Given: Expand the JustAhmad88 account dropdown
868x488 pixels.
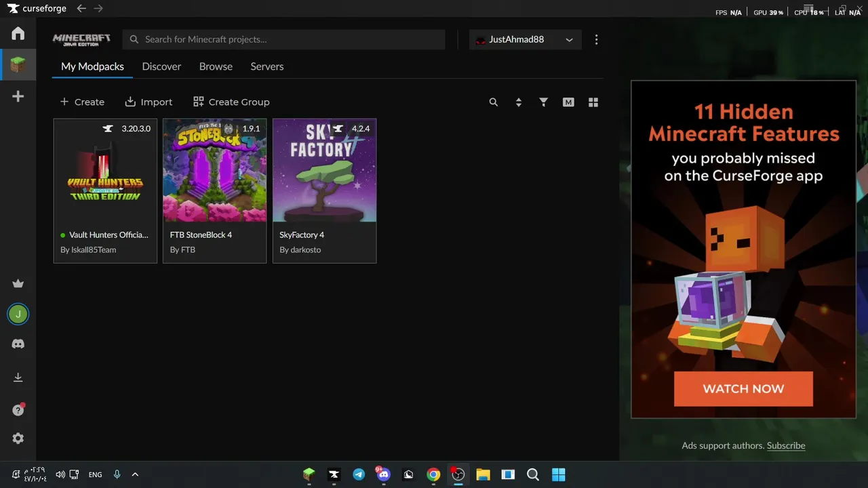Looking at the screenshot, I should pyautogui.click(x=525, y=39).
